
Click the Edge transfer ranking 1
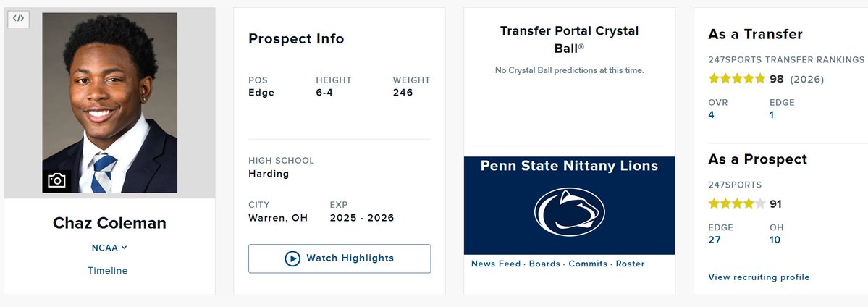[x=772, y=114]
